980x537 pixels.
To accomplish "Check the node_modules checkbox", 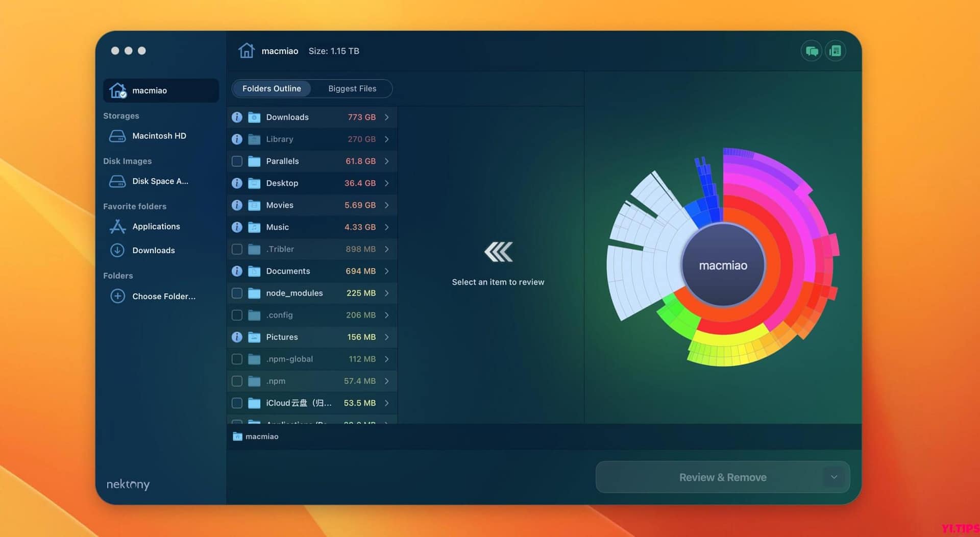I will (x=237, y=293).
